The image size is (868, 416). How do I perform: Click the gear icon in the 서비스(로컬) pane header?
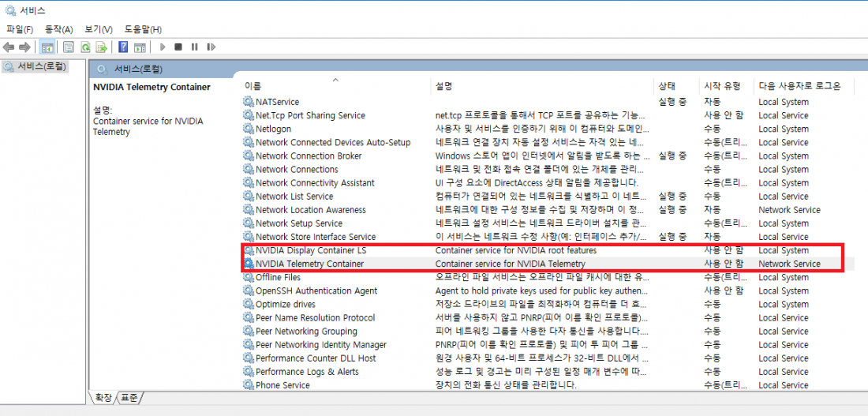pos(102,69)
